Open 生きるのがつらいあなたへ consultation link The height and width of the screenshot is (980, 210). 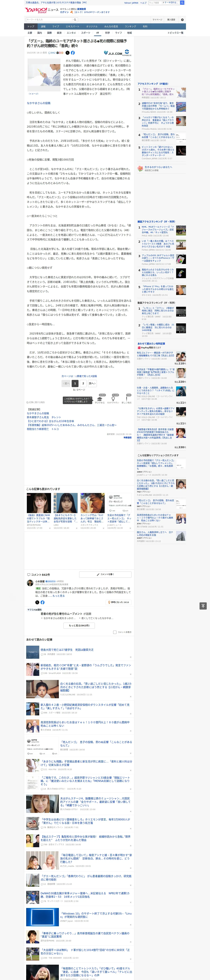pyautogui.click(x=158, y=167)
